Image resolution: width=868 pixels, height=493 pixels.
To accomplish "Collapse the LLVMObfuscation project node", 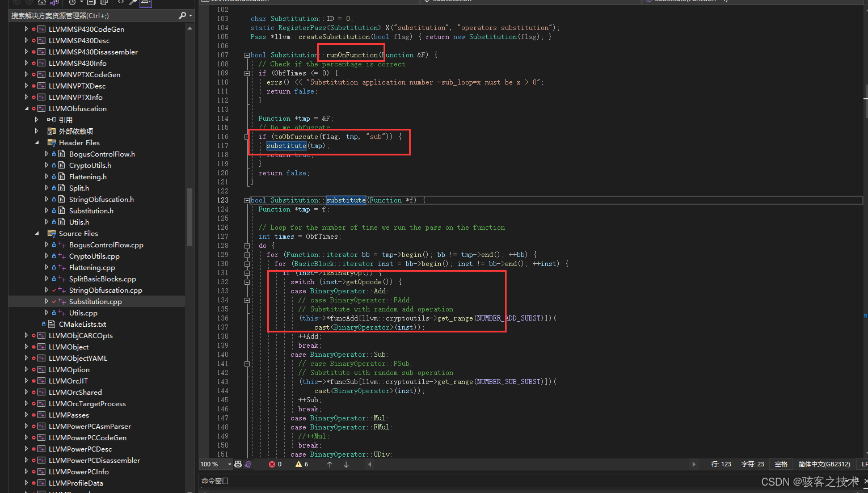I will pos(26,108).
